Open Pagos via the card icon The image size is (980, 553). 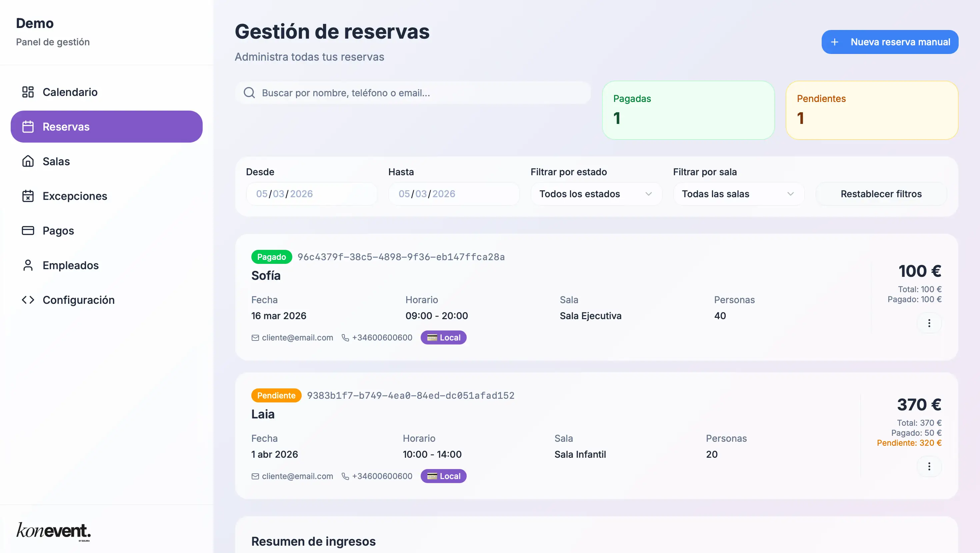click(28, 231)
